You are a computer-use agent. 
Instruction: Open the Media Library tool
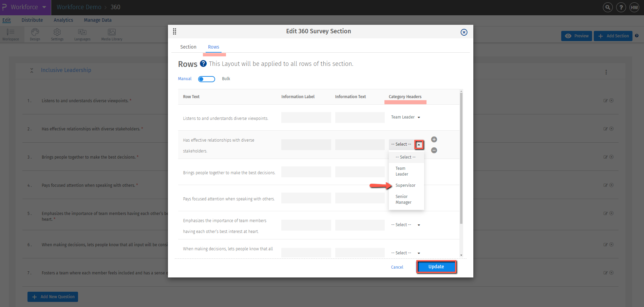[112, 35]
